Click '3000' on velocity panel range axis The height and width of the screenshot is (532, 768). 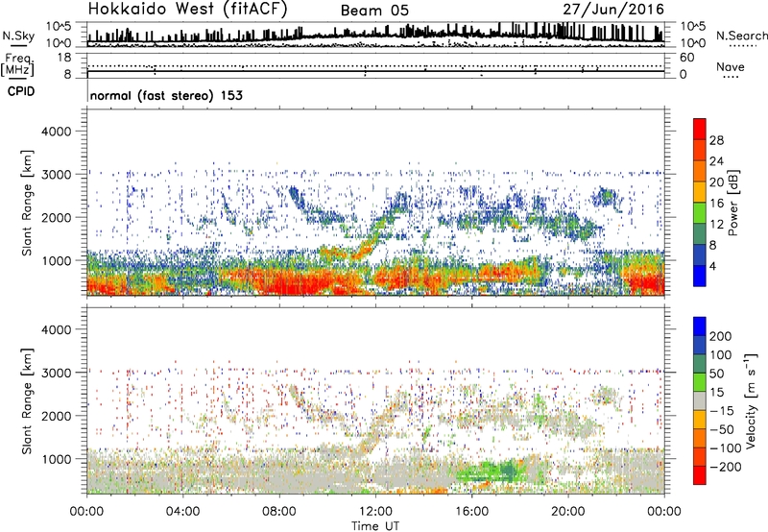click(x=57, y=373)
